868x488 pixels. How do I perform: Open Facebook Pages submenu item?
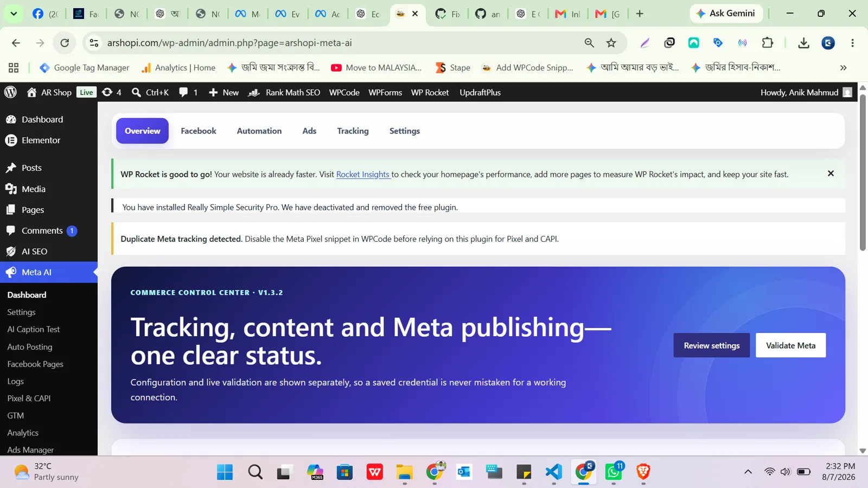coord(35,364)
